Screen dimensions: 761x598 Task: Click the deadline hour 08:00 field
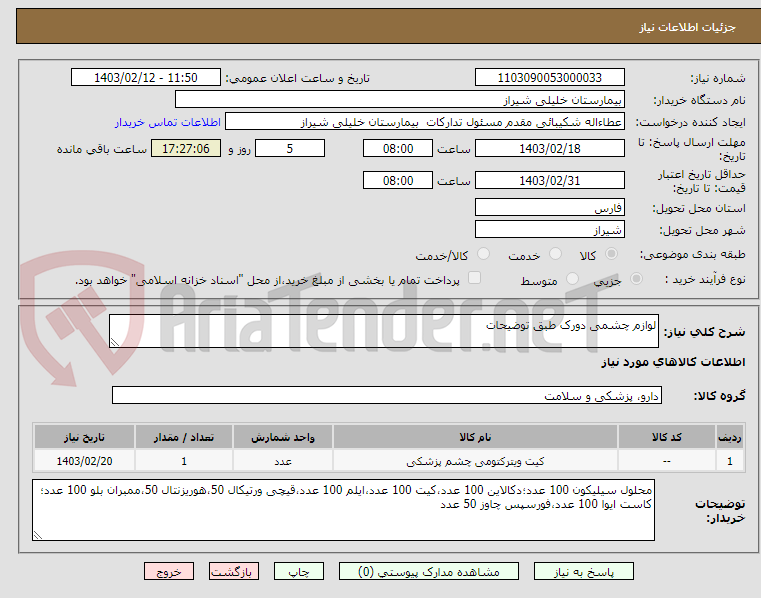[x=397, y=149]
